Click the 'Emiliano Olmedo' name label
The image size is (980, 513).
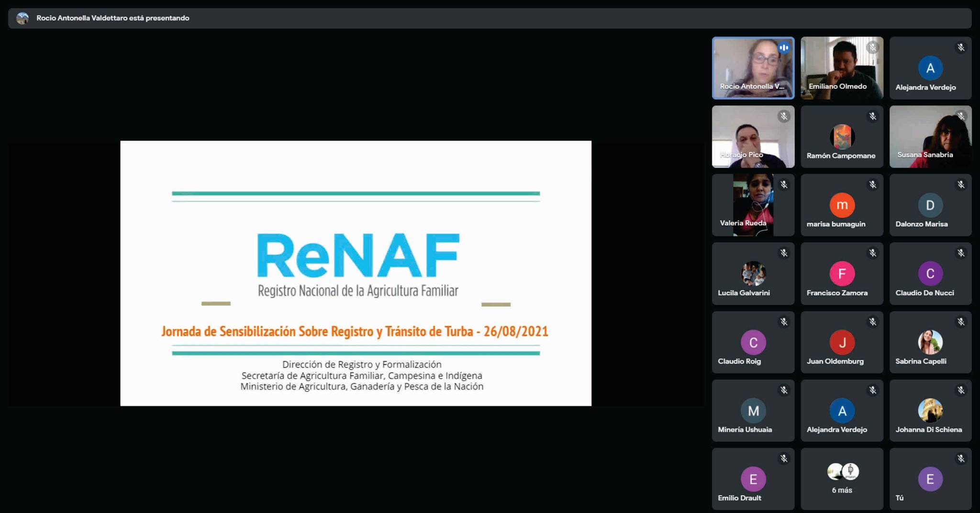pyautogui.click(x=837, y=87)
